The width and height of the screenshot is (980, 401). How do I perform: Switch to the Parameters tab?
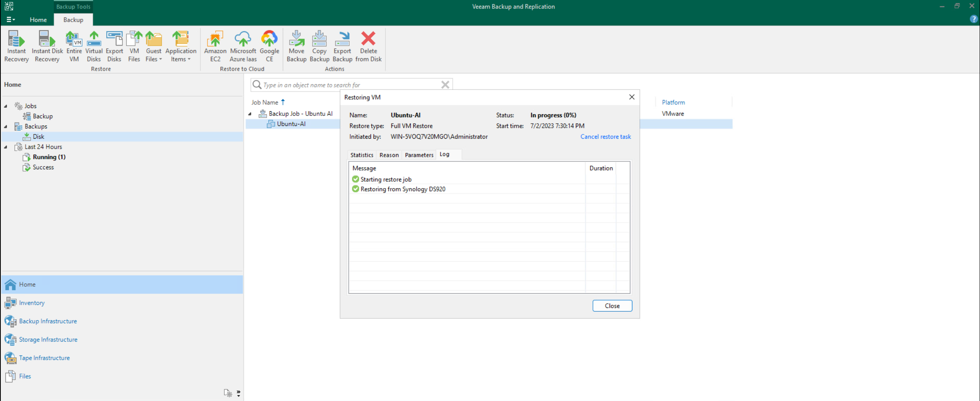tap(419, 155)
